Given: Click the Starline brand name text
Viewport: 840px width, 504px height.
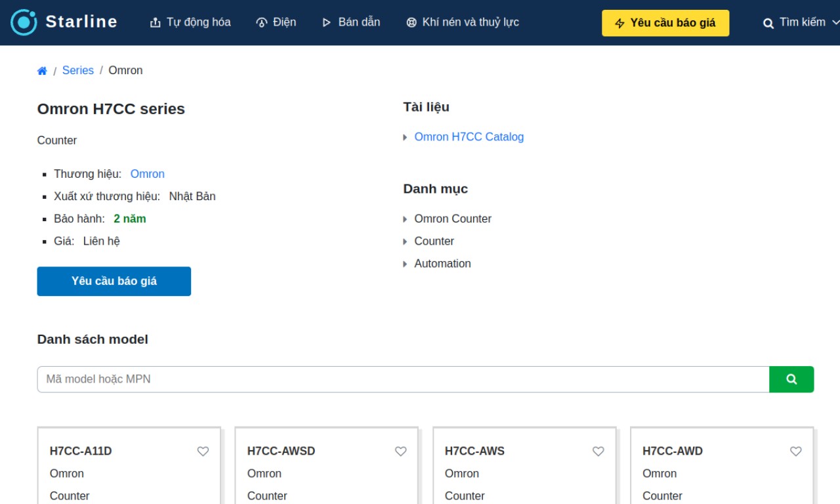Looking at the screenshot, I should point(81,22).
